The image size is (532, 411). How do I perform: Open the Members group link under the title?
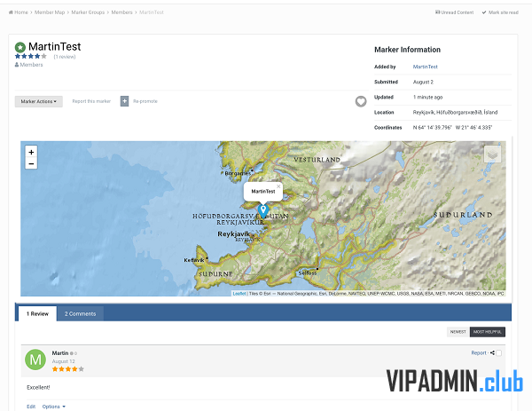pos(29,65)
